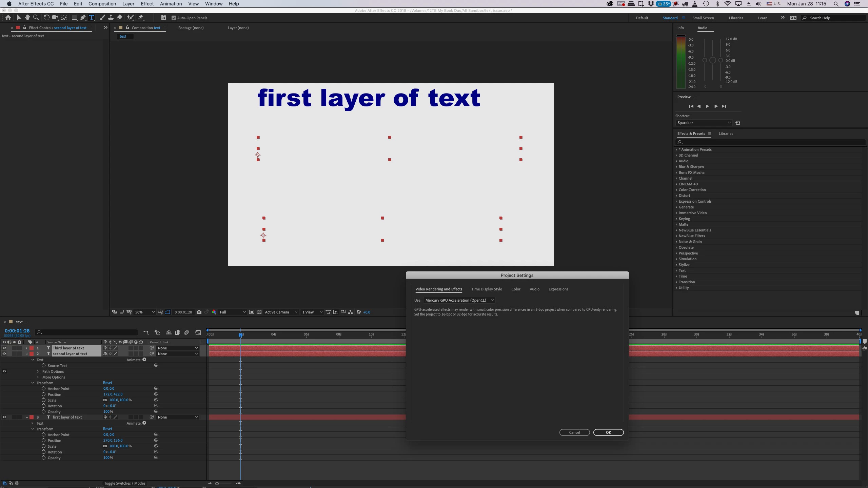Hide the Third layer of text layer
The width and height of the screenshot is (868, 488).
pos(4,348)
